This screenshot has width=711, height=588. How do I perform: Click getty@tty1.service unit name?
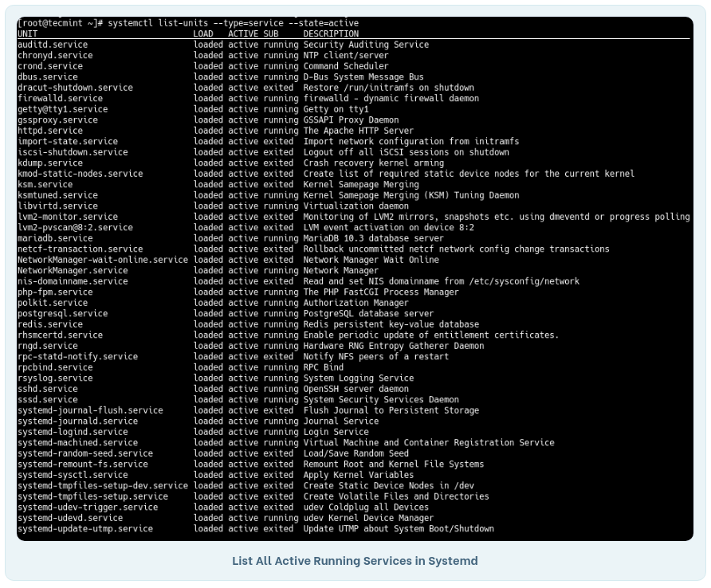pos(63,109)
